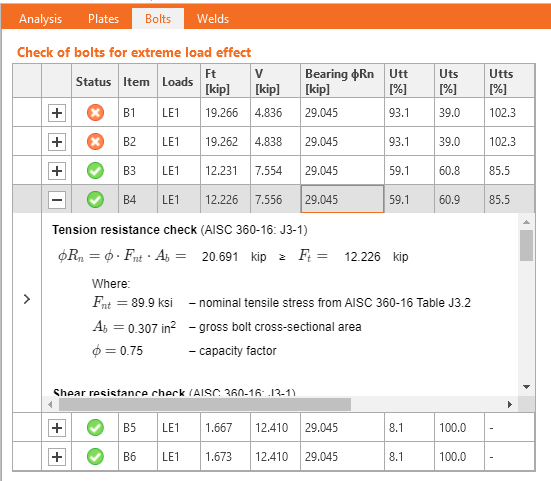Viewport: 551px width, 481px height.
Task: Click the failed status icon for bolt B1
Action: pos(95,113)
